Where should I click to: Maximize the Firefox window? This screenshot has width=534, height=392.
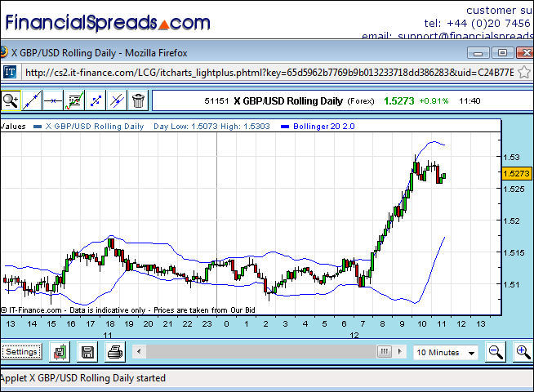coord(502,53)
